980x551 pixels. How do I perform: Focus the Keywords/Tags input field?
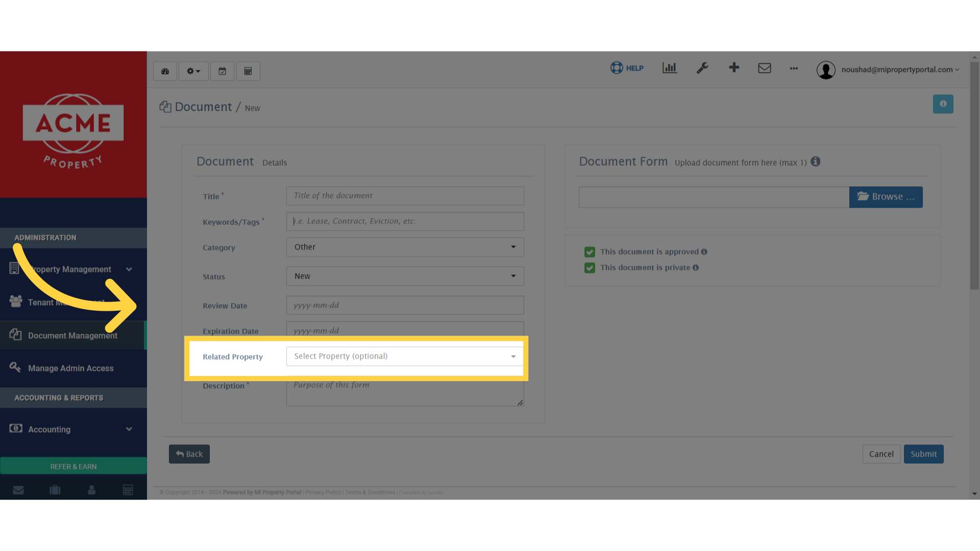405,221
